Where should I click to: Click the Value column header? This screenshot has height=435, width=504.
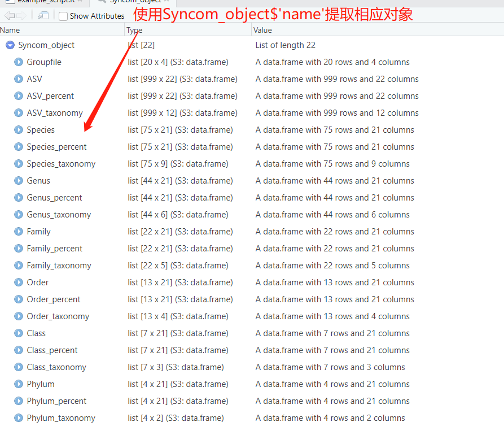[262, 30]
